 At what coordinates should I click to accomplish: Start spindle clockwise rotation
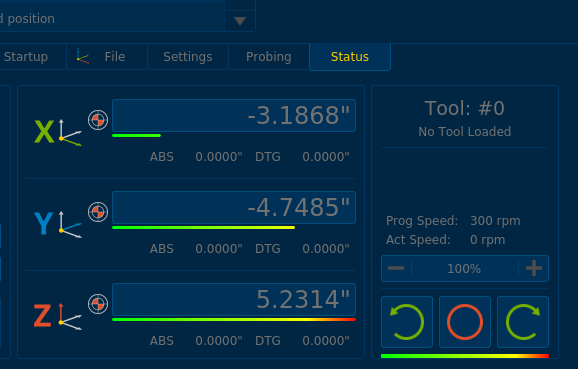click(x=523, y=322)
